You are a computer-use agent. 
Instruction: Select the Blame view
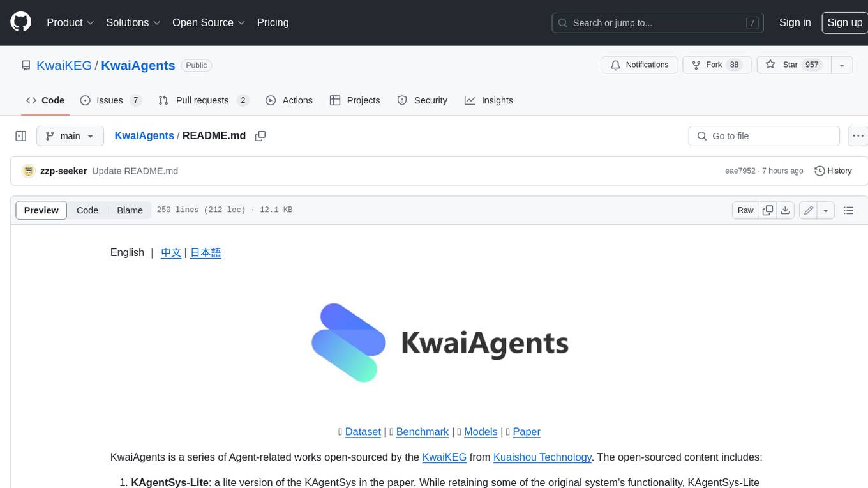(x=130, y=210)
